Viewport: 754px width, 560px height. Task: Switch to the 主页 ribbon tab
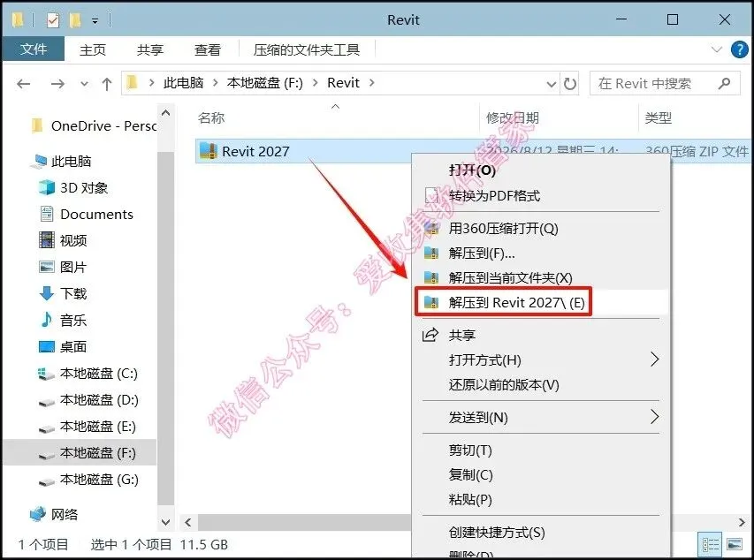coord(93,49)
